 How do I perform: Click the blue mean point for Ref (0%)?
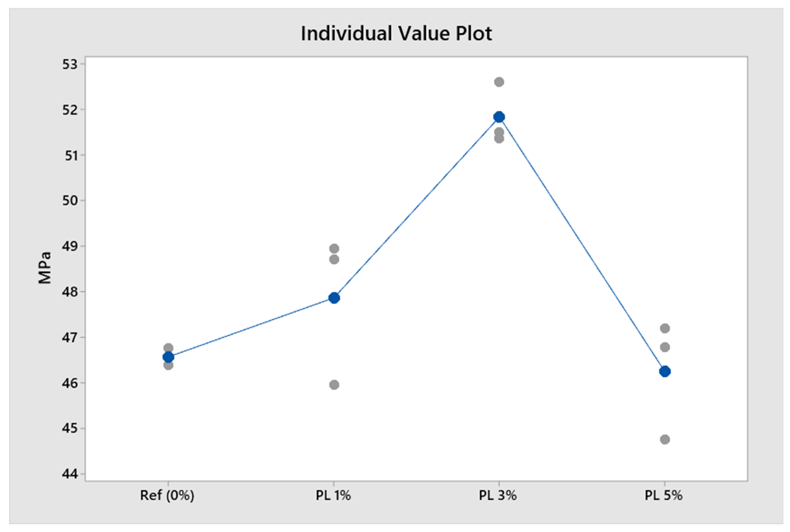(x=168, y=357)
